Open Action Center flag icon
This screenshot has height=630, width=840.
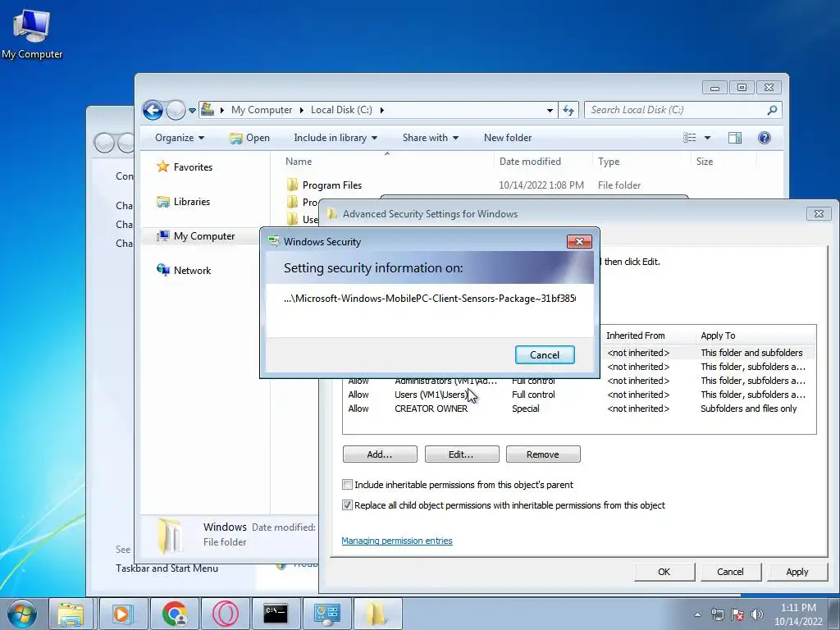coord(737,614)
